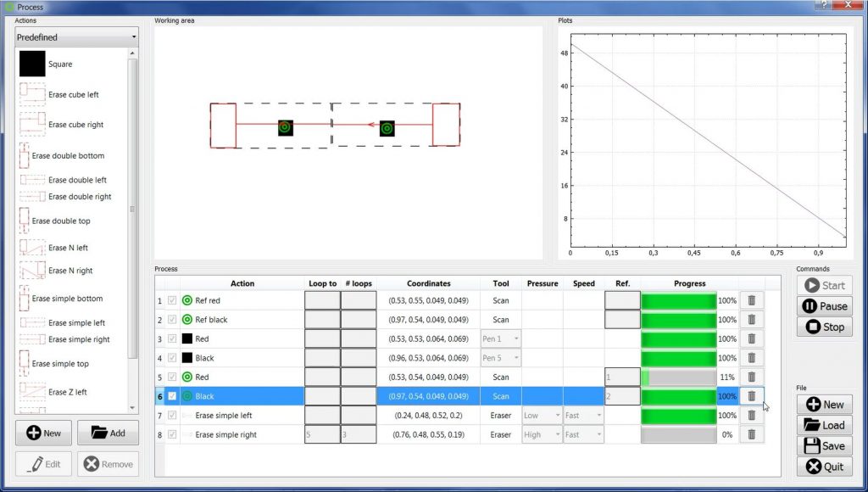Click trash icon for row 5 Red
The height and width of the screenshot is (492, 868).
tap(751, 377)
